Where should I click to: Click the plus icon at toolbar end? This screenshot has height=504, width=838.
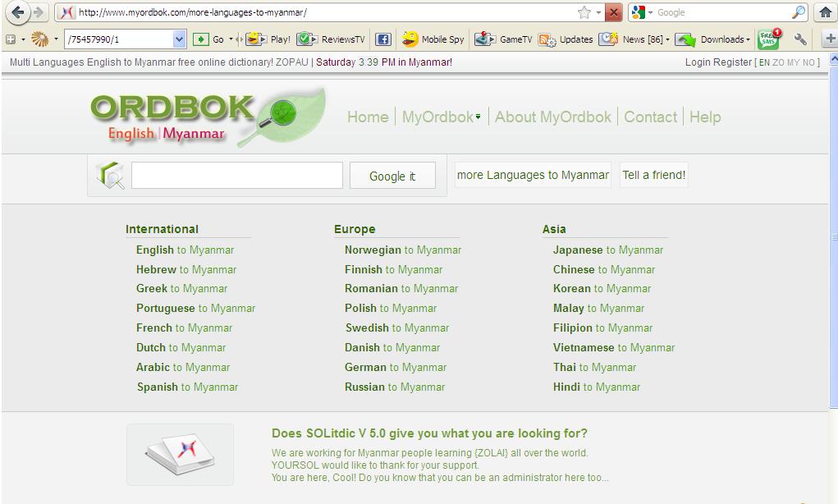pyautogui.click(x=830, y=39)
